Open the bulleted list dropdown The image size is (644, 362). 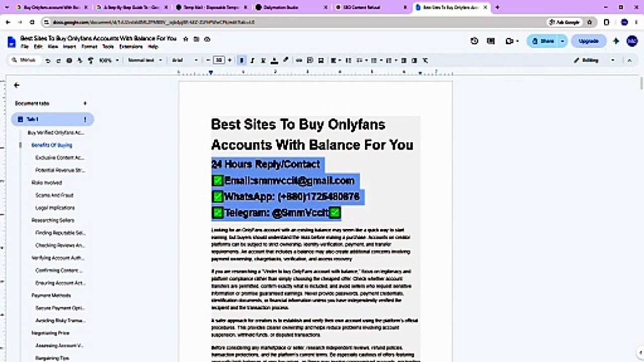point(376,60)
